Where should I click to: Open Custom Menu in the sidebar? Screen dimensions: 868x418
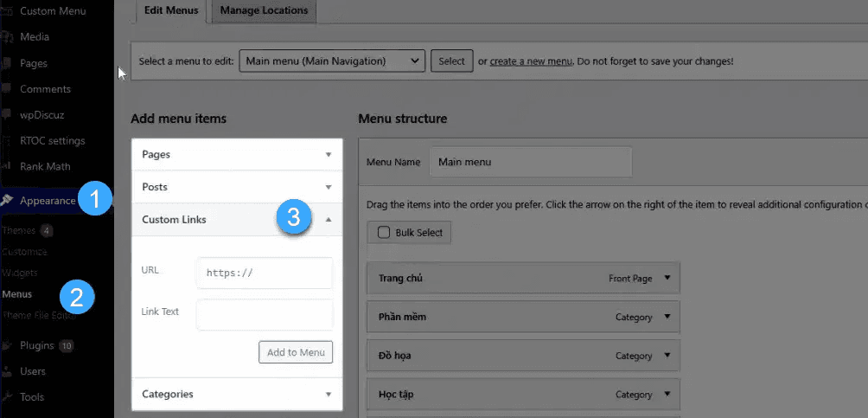click(x=53, y=10)
